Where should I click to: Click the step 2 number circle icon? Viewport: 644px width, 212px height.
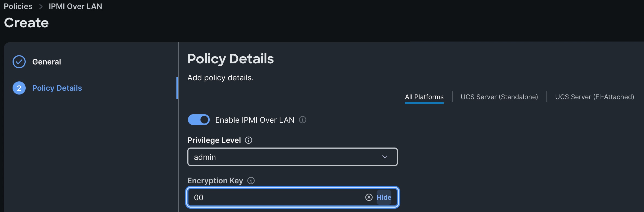[x=19, y=88]
